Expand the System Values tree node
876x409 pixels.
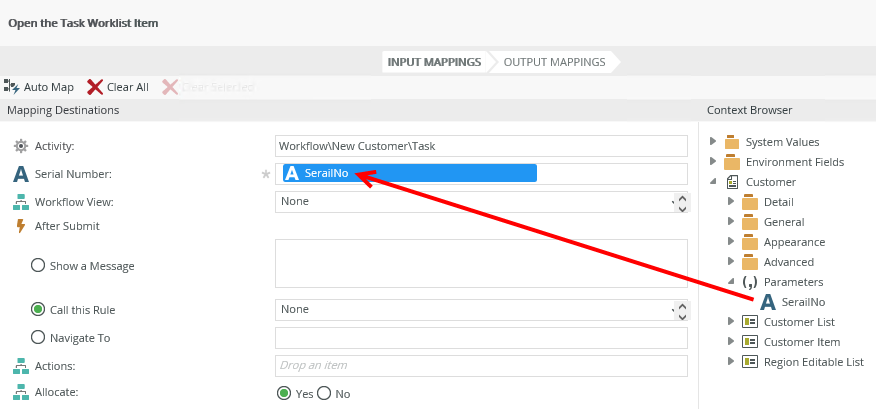coord(713,142)
